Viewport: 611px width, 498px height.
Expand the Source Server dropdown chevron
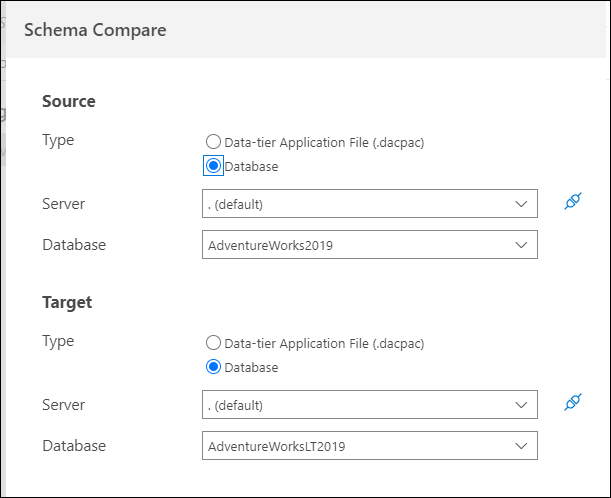[520, 204]
